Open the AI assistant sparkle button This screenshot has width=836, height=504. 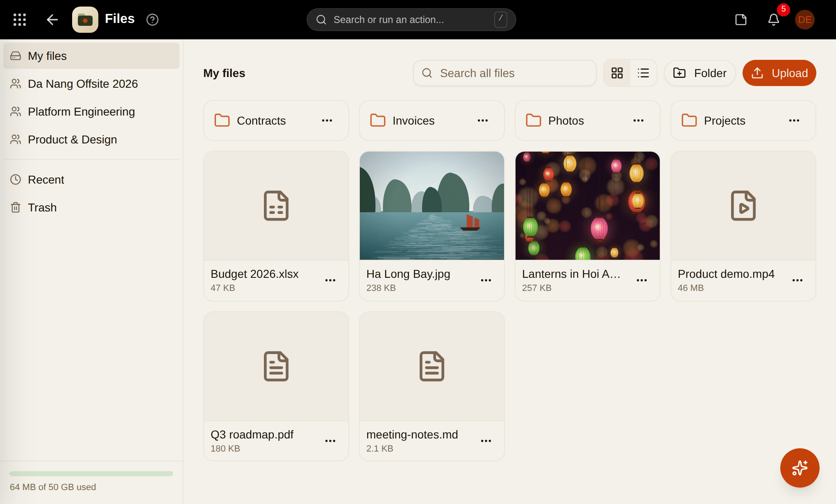[800, 468]
